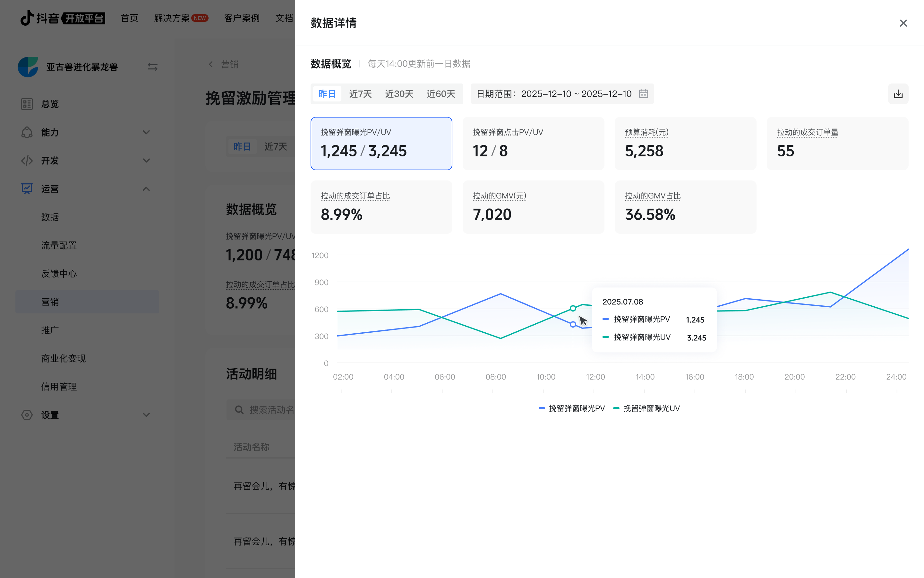This screenshot has height=578, width=924.
Task: Select the 预算消耗(元) metric card
Action: click(x=685, y=143)
